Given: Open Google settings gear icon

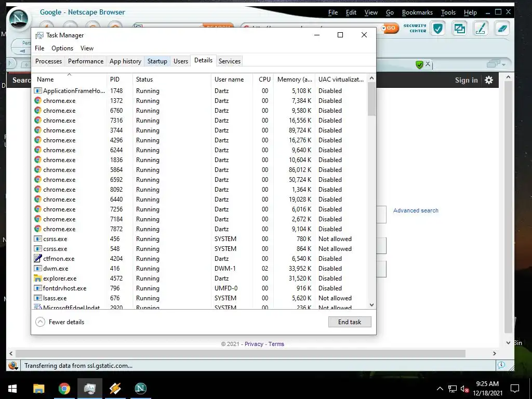Looking at the screenshot, I should click(x=488, y=80).
